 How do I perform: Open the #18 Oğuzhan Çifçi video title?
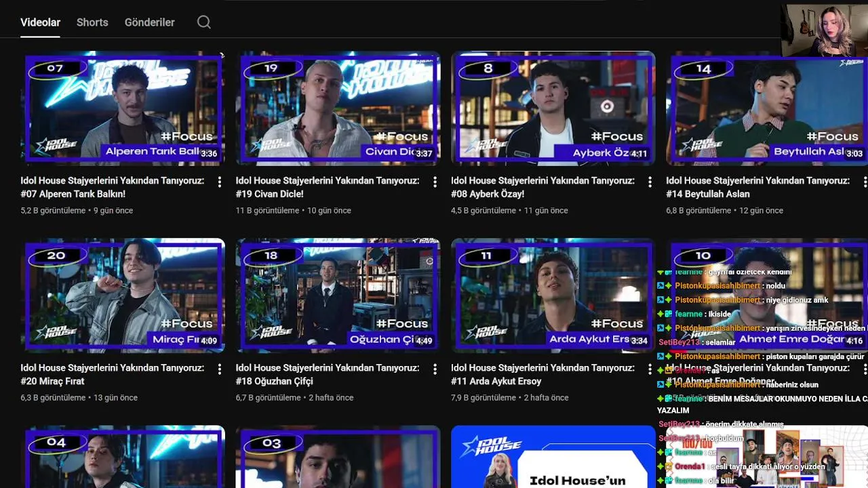328,374
